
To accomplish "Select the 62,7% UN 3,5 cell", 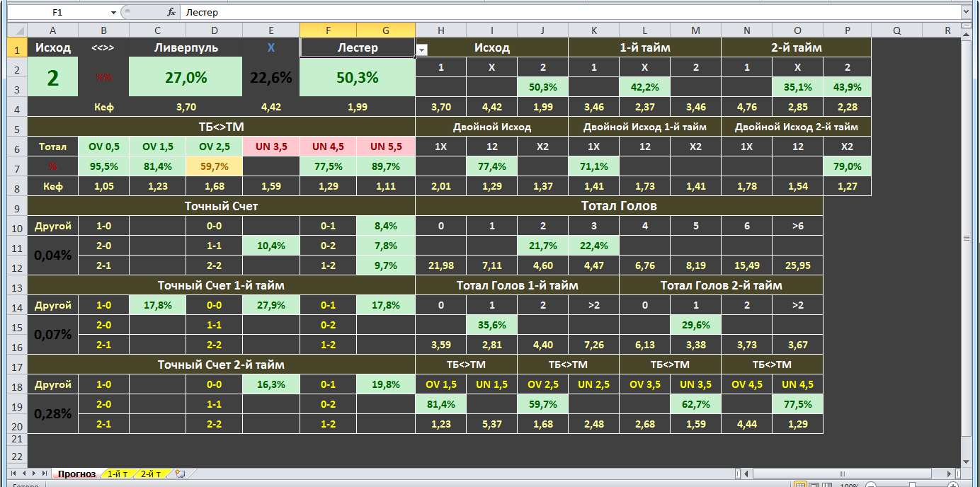I will click(x=696, y=404).
